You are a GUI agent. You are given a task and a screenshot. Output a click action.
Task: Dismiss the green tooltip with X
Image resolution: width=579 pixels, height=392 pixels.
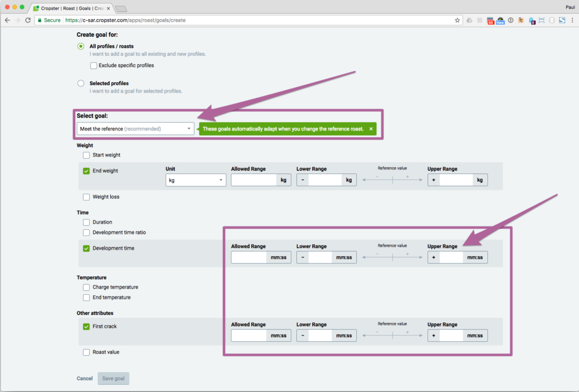pos(371,129)
